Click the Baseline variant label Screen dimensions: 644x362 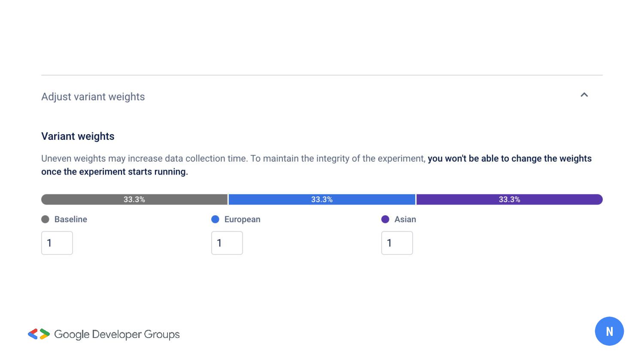click(x=71, y=219)
